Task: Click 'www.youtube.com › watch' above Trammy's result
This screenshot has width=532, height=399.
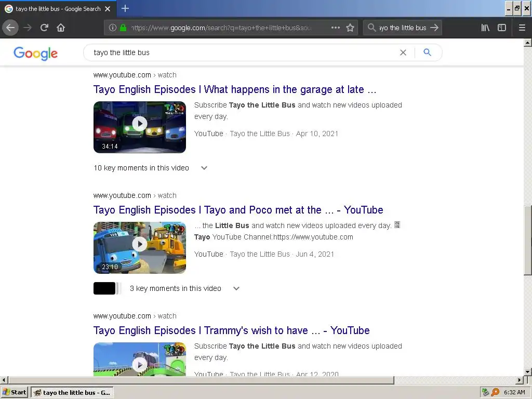Action: click(x=135, y=316)
